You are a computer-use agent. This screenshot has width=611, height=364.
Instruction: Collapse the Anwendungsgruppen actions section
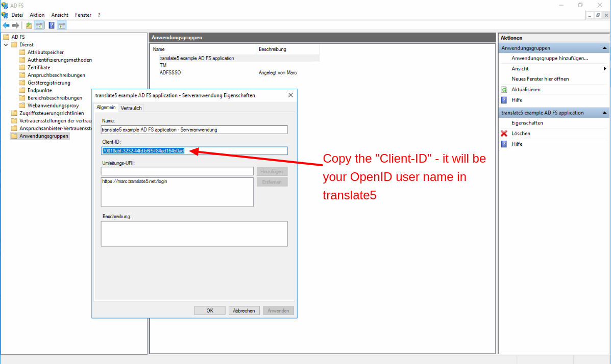click(604, 48)
